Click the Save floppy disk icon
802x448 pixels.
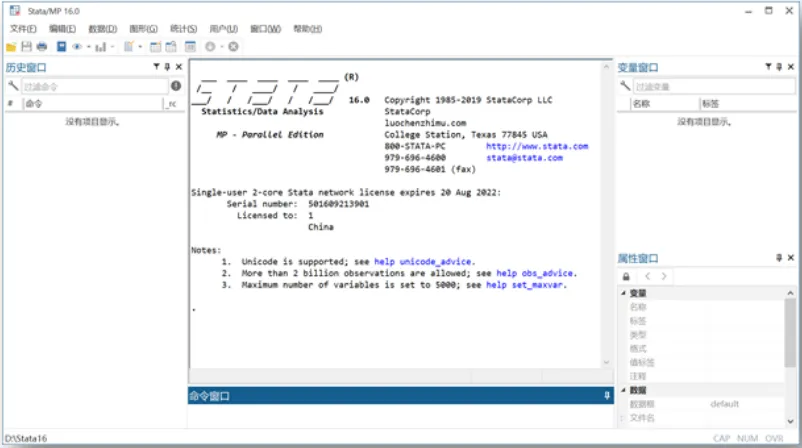(x=27, y=47)
